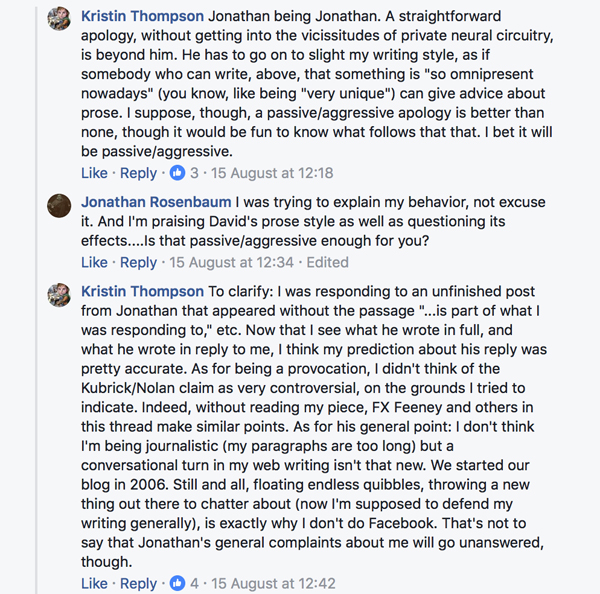600x594 pixels.
Task: Click the like reaction icon showing 3
Action: coord(178,173)
